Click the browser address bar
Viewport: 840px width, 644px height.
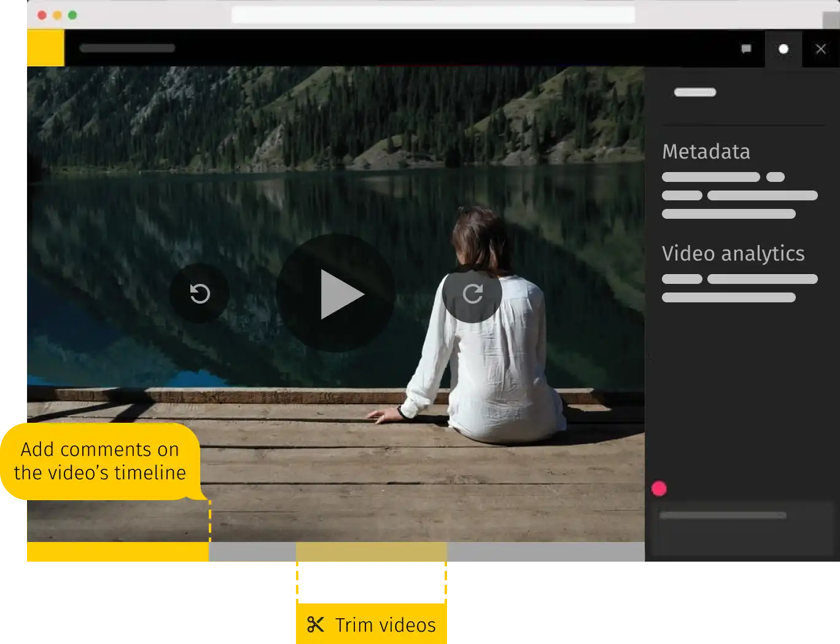coord(434,14)
